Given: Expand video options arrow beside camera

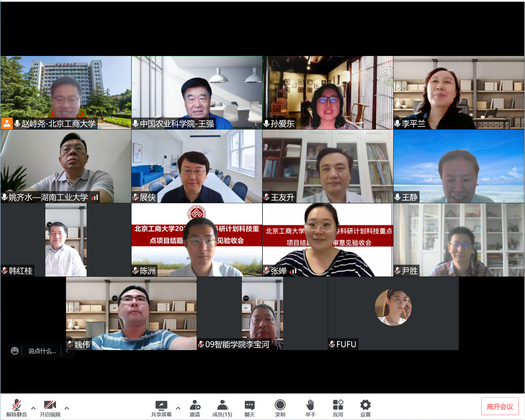Looking at the screenshot, I should pos(67,408).
